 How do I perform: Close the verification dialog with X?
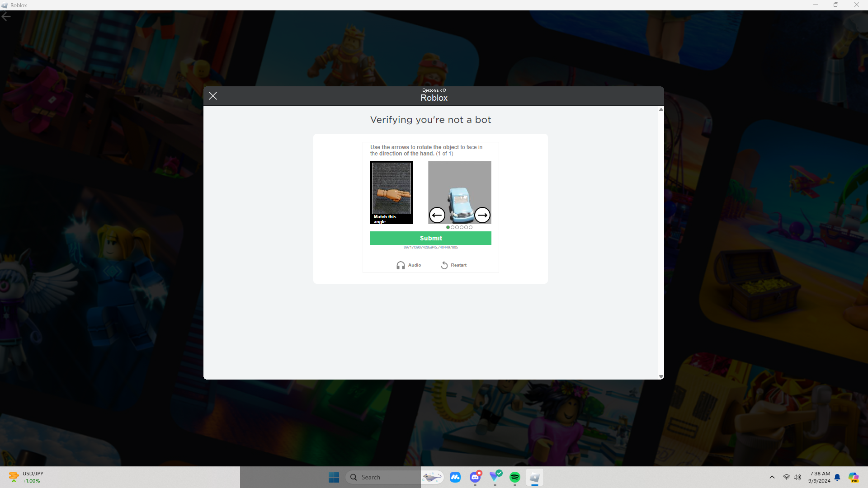(x=213, y=96)
